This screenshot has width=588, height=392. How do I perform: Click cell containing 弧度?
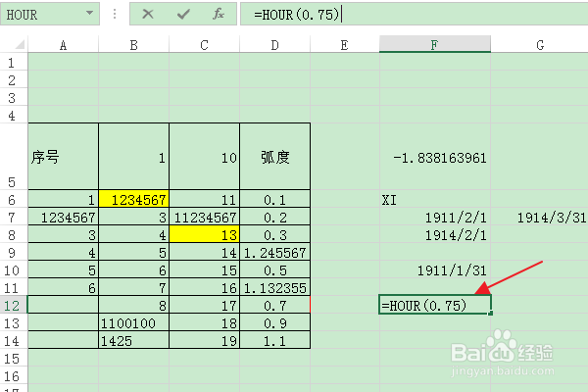[x=274, y=157]
